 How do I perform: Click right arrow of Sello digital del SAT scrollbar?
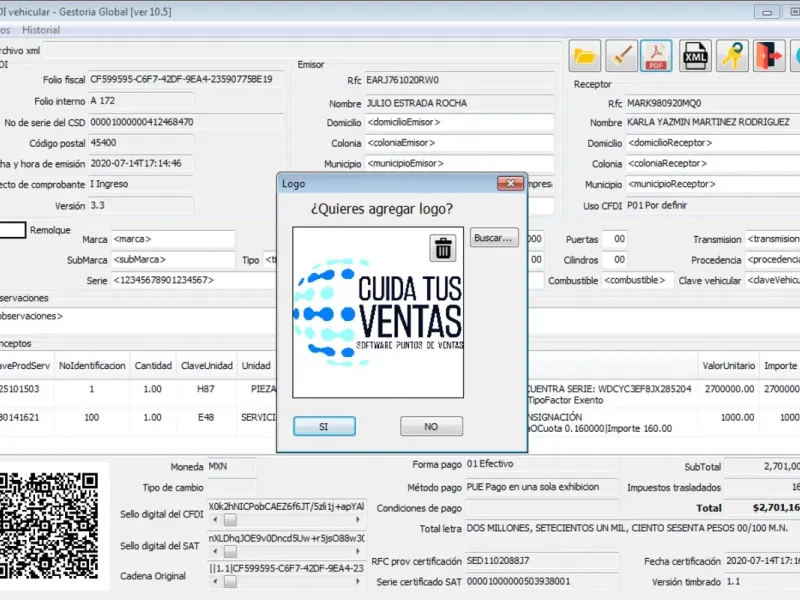point(357,552)
